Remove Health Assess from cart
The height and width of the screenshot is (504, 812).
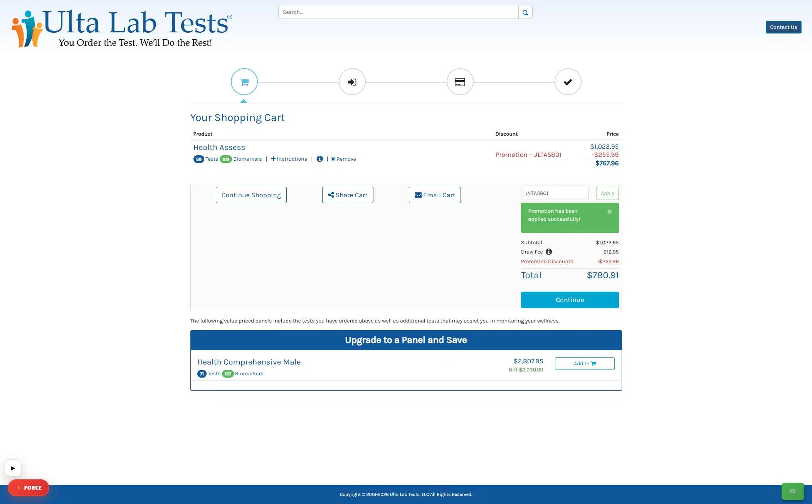(343, 159)
